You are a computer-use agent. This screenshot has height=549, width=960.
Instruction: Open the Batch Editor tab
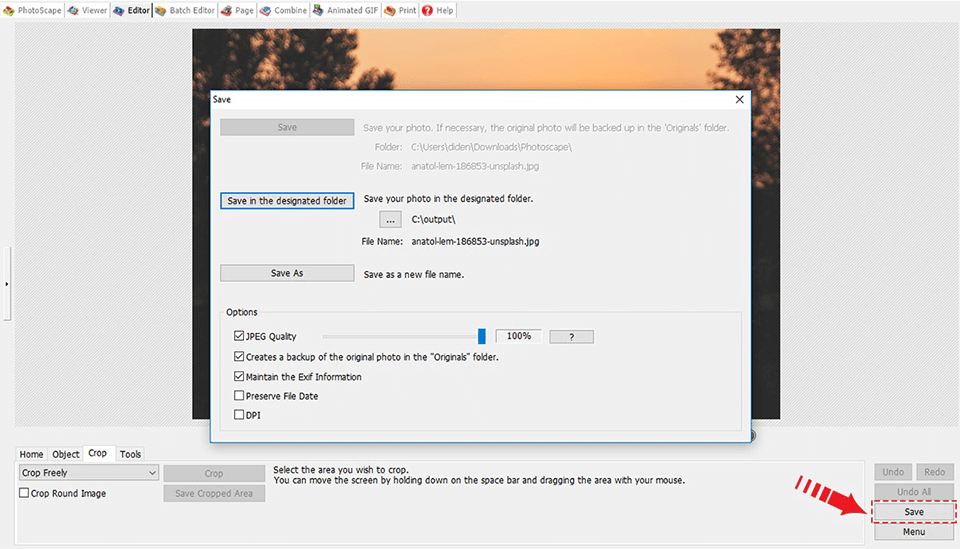click(184, 10)
